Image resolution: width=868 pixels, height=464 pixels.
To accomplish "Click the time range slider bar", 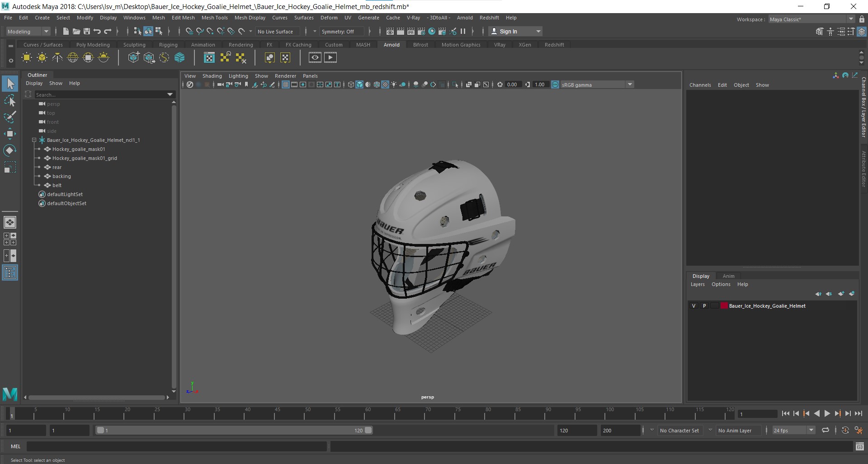I will (234, 430).
